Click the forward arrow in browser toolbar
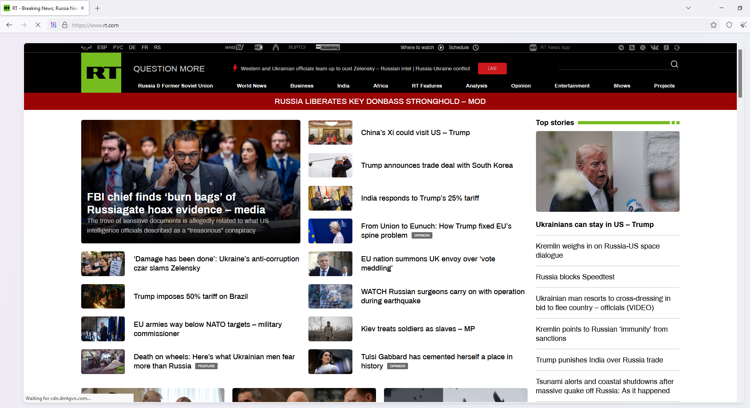 [x=23, y=25]
